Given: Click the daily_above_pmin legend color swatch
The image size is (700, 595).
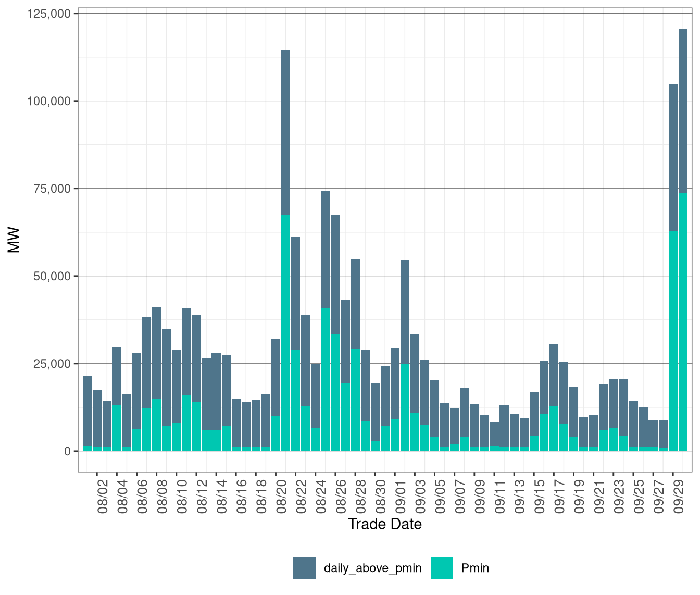Looking at the screenshot, I should coord(304,568).
